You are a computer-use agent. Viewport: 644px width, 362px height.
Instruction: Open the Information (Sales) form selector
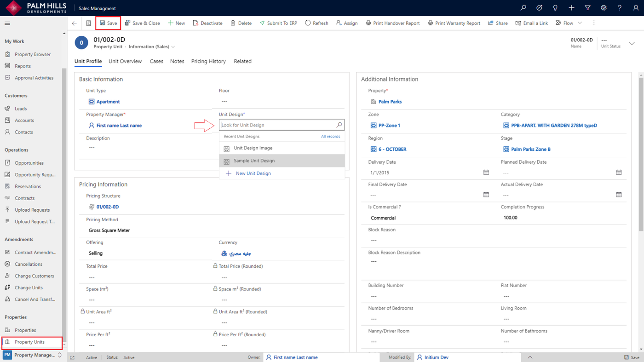[151, 47]
